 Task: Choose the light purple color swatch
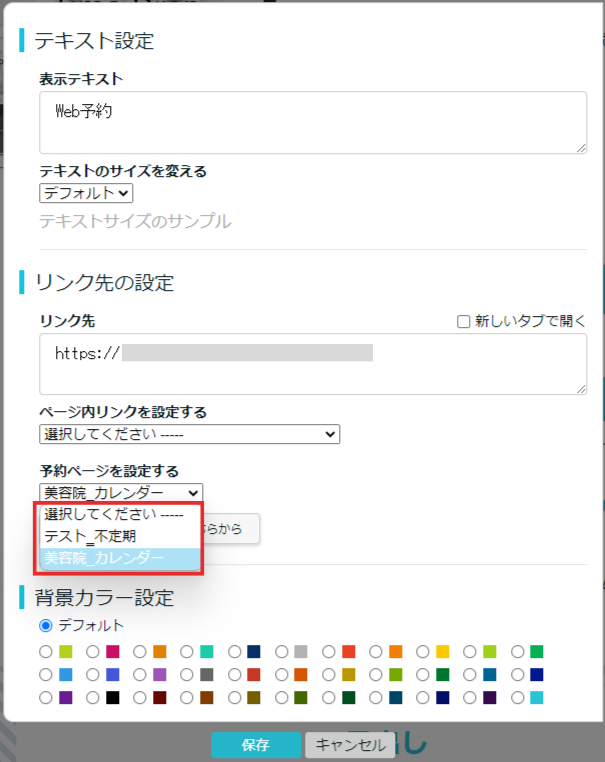[x=140, y=674]
